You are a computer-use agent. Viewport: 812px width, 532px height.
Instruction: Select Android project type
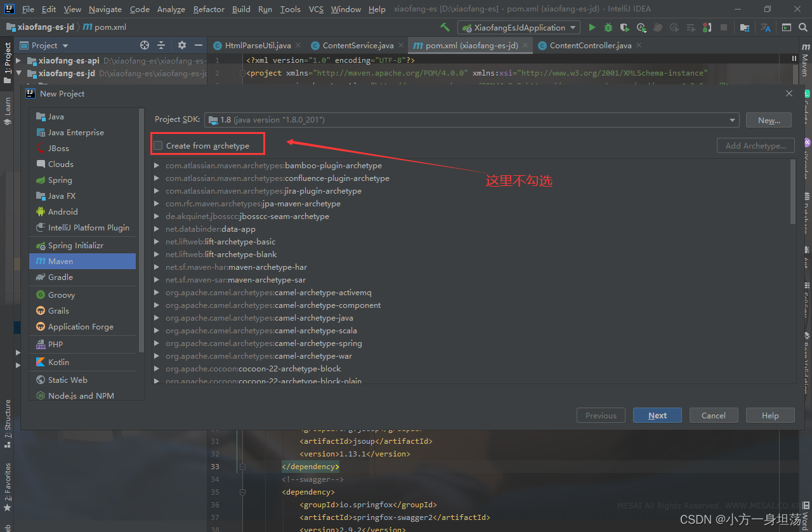[x=82, y=211]
